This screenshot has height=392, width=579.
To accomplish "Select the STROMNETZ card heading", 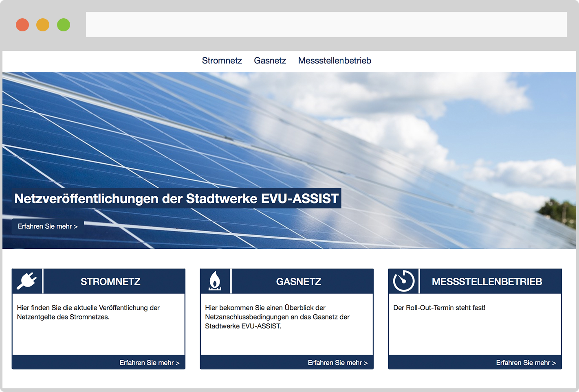I will point(110,282).
